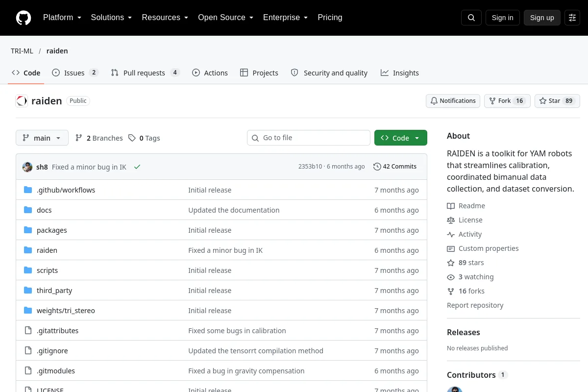The image size is (588, 392).
Task: Click .gitmodules file icon
Action: pos(28,370)
